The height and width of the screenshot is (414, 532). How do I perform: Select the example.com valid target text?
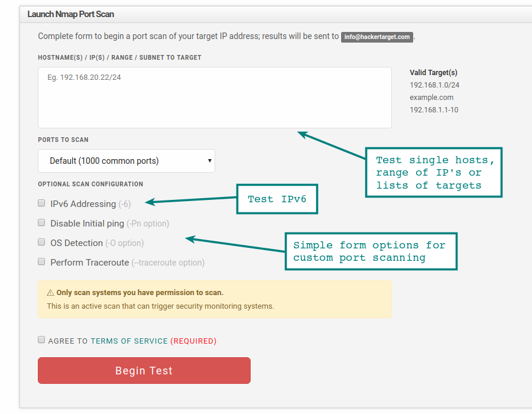click(432, 98)
